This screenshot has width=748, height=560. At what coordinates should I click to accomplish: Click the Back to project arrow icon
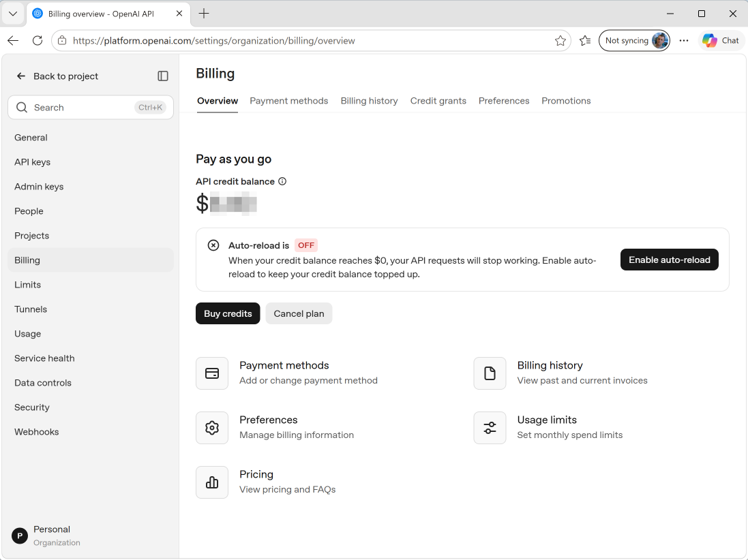tap(21, 76)
